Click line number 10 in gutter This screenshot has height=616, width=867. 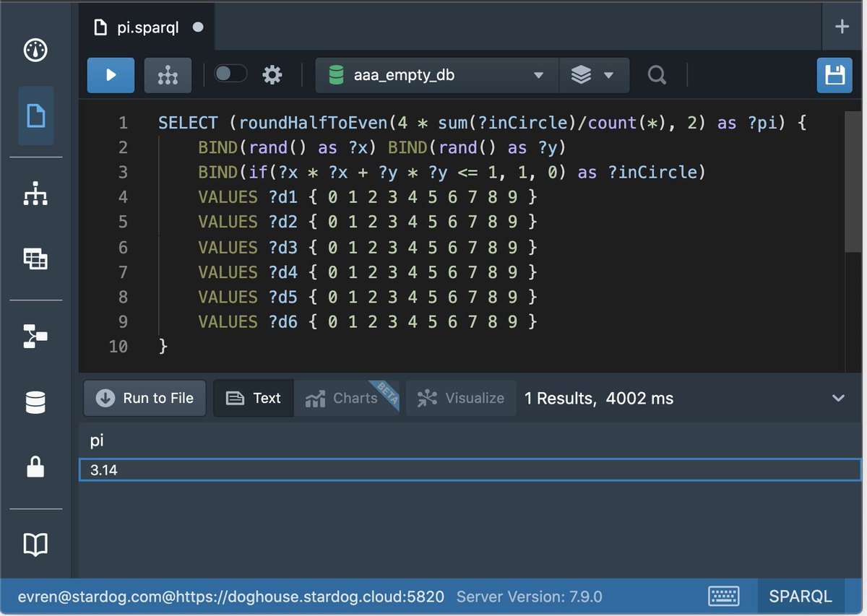[118, 347]
